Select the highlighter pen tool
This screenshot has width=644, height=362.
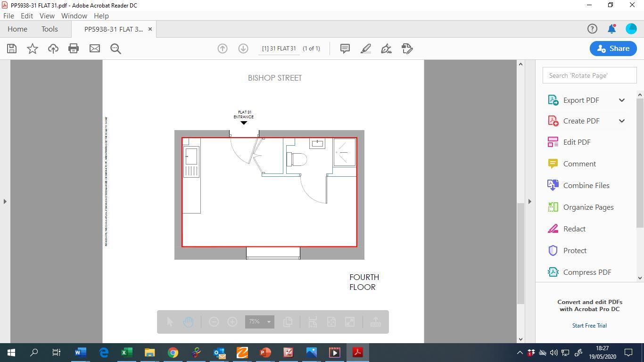(x=366, y=49)
